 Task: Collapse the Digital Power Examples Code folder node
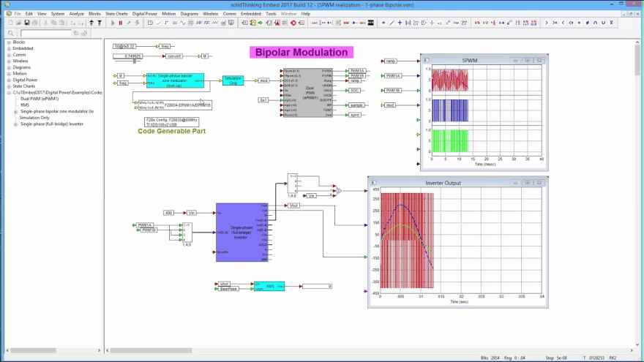click(x=9, y=93)
